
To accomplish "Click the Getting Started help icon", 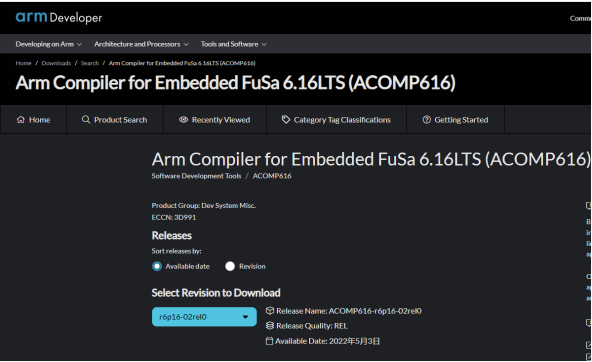I will pyautogui.click(x=426, y=120).
